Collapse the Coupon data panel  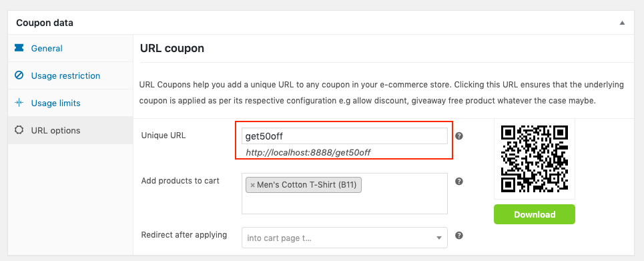tap(622, 23)
